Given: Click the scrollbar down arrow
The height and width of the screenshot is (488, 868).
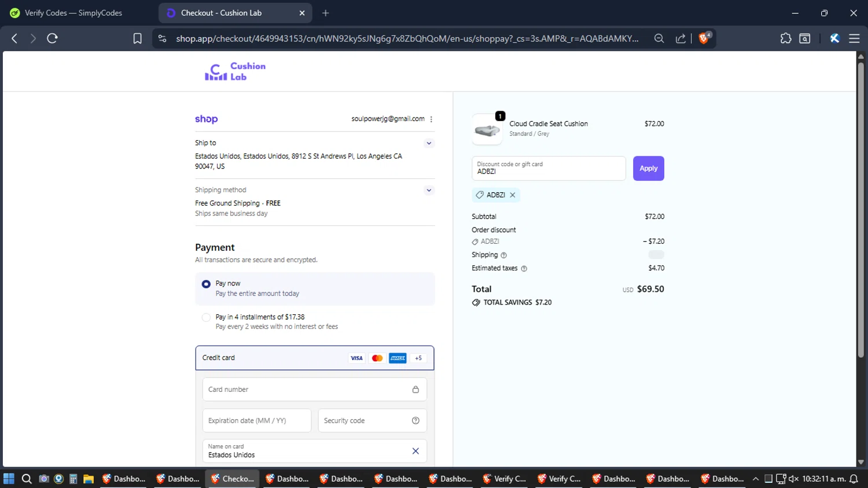Looking at the screenshot, I should pos(860,462).
